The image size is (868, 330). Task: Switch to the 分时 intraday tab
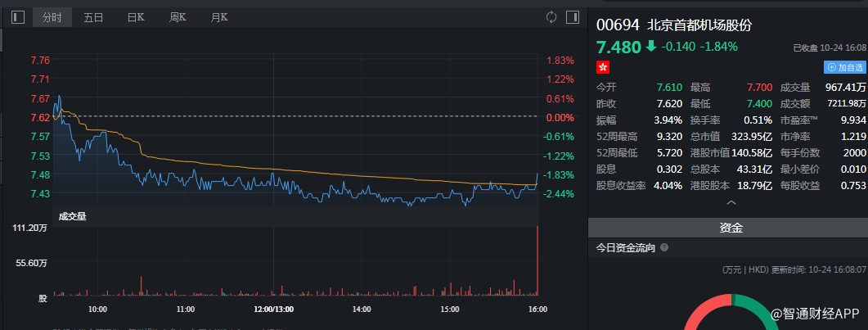click(52, 17)
